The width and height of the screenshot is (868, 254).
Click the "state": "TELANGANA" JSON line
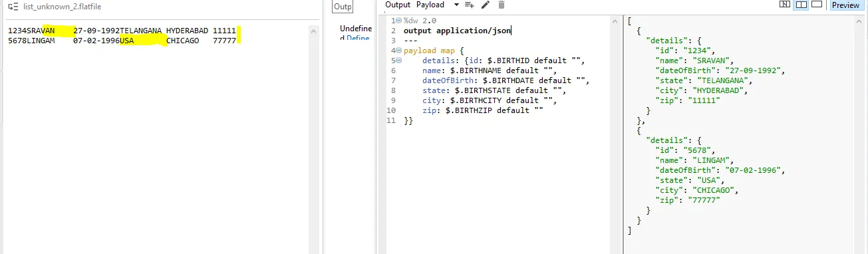point(702,80)
